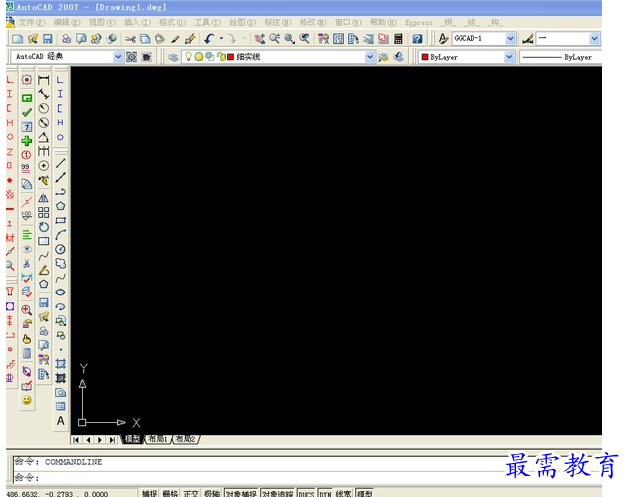Switch to the 布局1 layout tab
The width and height of the screenshot is (627, 497).
coord(158,439)
